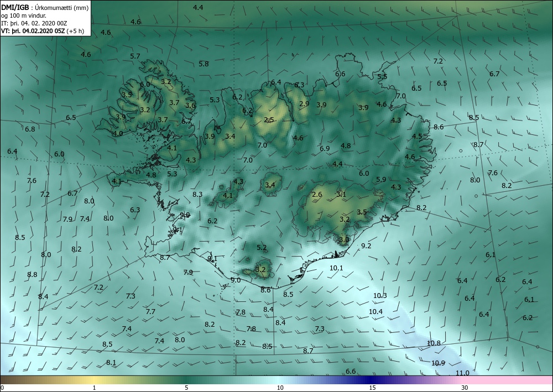553x392 pixels.
Task: Click the map value '5.8'
Action: coord(204,64)
